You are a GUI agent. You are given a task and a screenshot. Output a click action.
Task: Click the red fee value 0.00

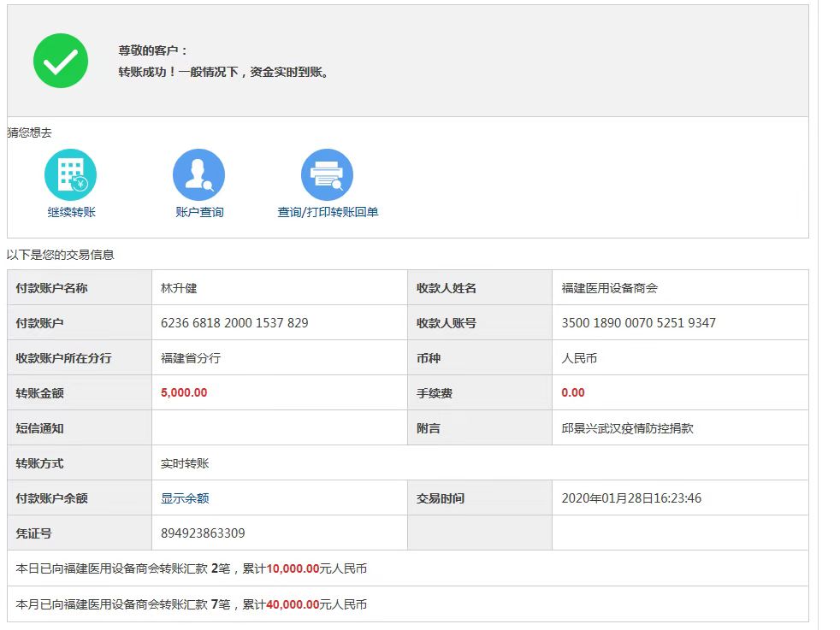573,393
